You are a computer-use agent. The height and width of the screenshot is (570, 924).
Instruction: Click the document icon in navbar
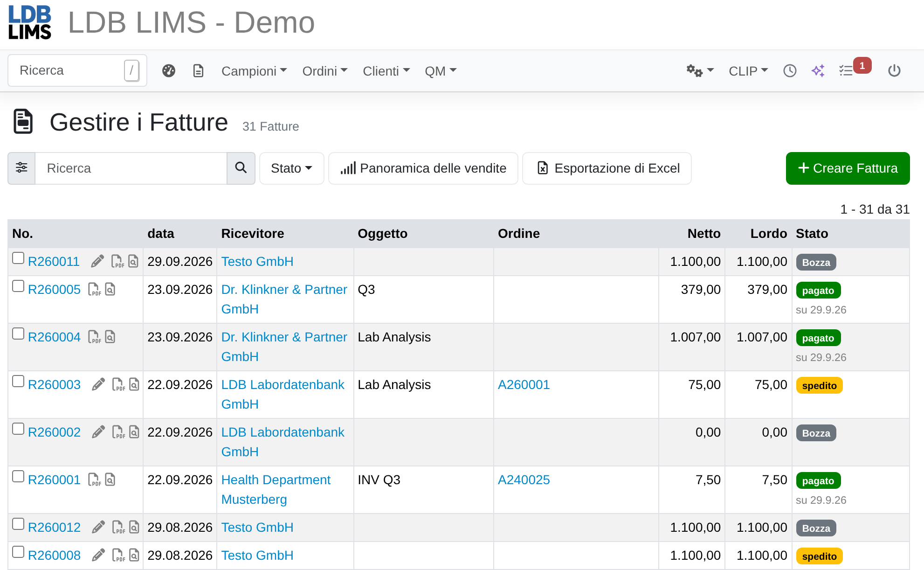tap(199, 71)
